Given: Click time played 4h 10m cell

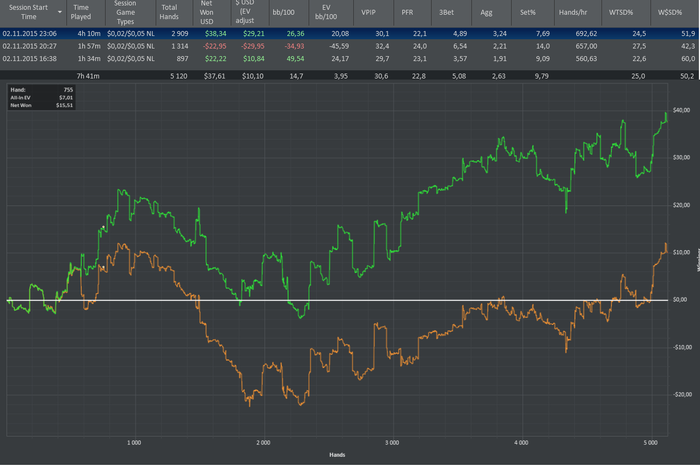Looking at the screenshot, I should point(89,33).
